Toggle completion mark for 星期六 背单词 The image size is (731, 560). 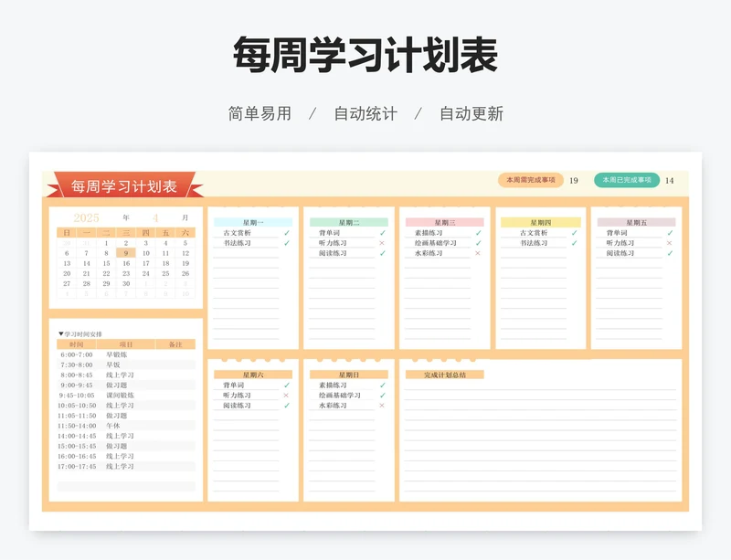[287, 386]
